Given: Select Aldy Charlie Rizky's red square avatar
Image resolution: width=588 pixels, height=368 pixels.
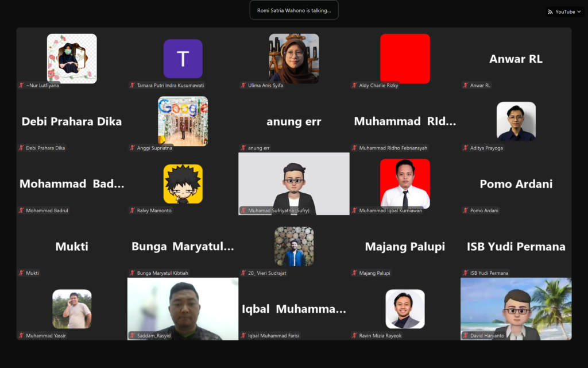Looking at the screenshot, I should point(405,59).
